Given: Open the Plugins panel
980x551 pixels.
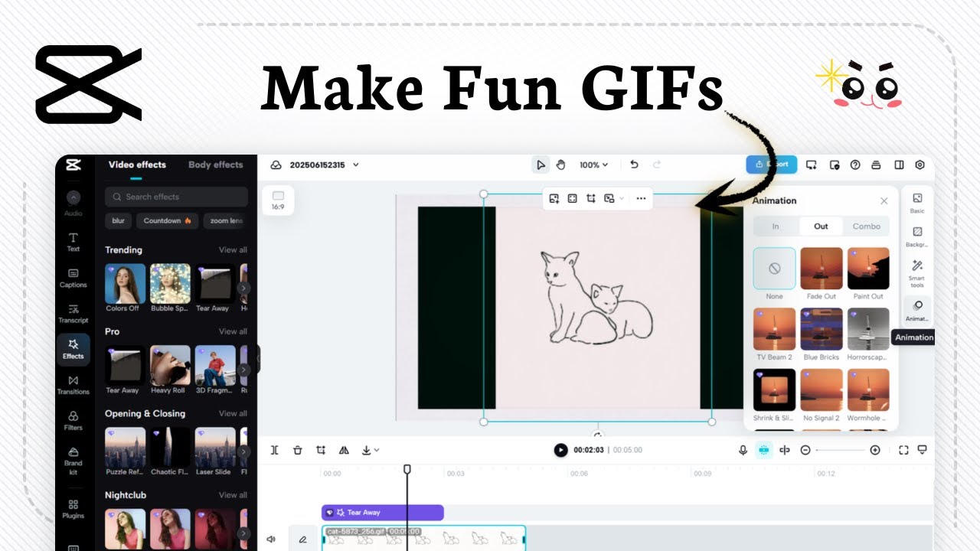Looking at the screenshot, I should pyautogui.click(x=73, y=509).
